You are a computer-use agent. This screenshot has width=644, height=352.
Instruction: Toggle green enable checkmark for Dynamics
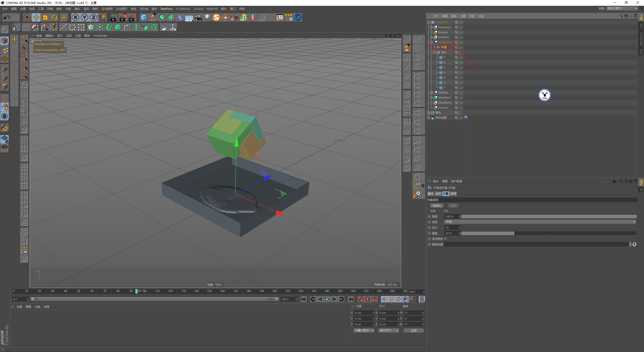tap(462, 27)
